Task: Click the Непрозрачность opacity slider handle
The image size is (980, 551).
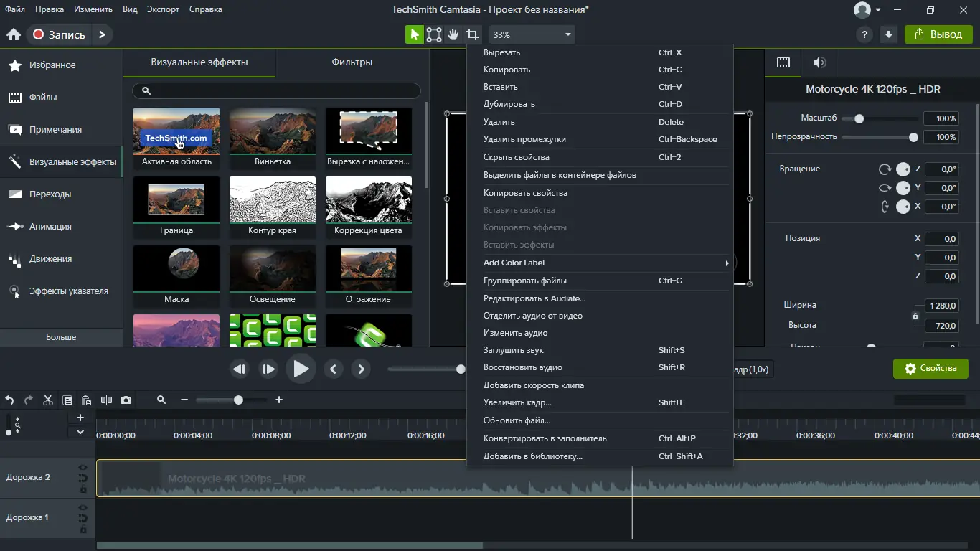Action: (x=913, y=137)
